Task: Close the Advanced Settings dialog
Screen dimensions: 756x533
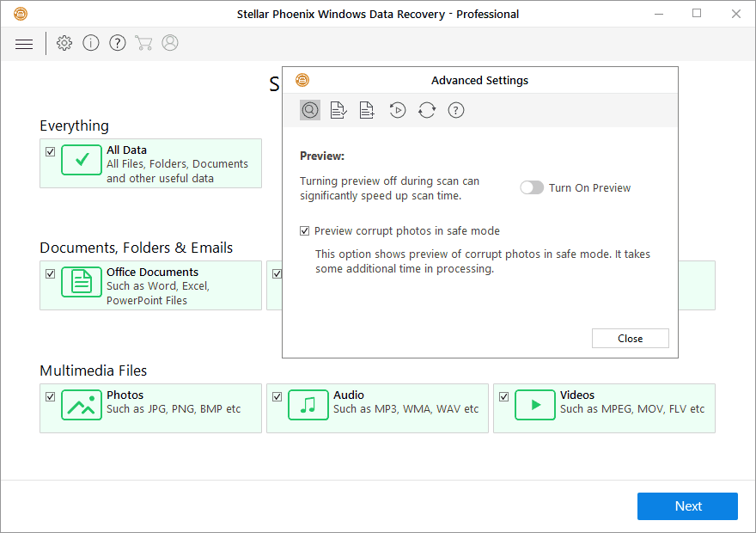Action: [x=630, y=339]
